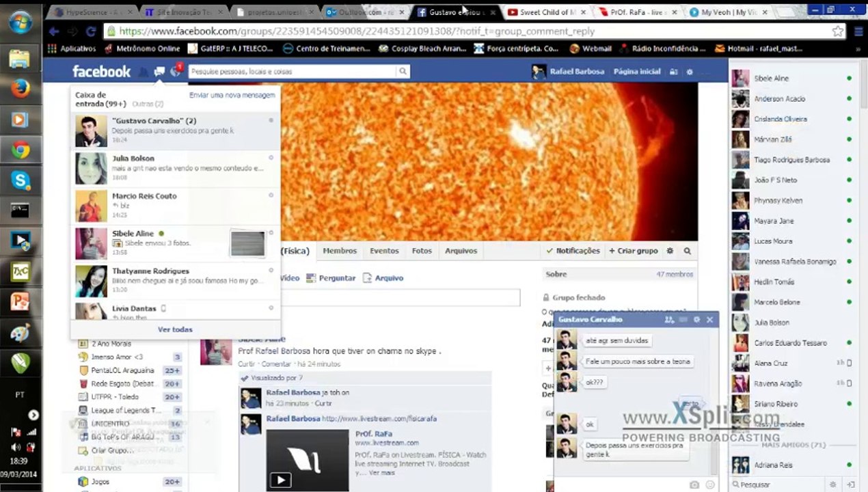Open chat sidebar options gear
The height and width of the screenshot is (492, 868).
click(832, 484)
